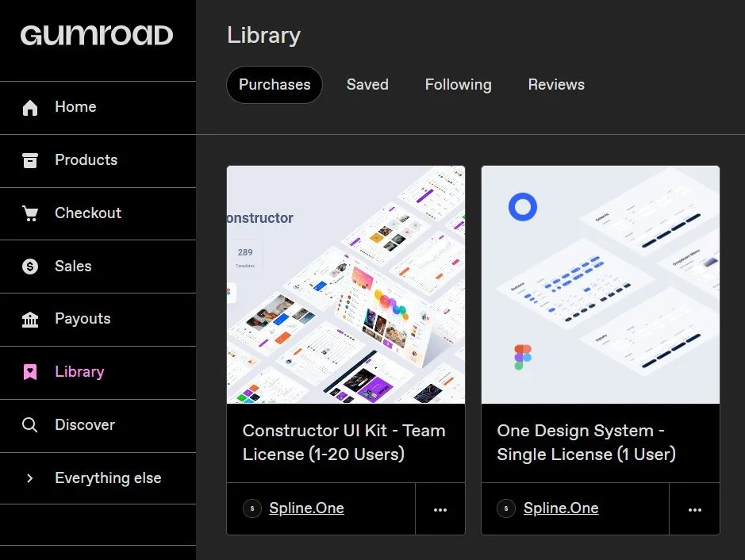The image size is (745, 560).
Task: Click the Discover magnifying glass icon
Action: point(29,424)
